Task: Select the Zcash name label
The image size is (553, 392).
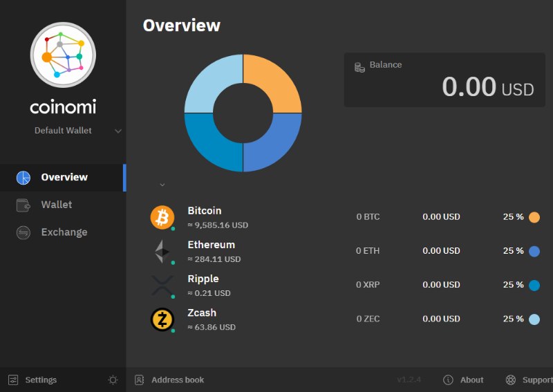Action: coord(202,312)
